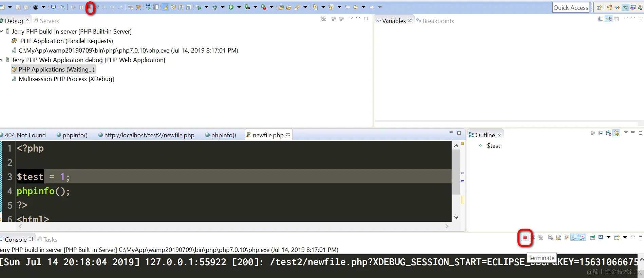644x278 pixels.
Task: Open the dropdown next to the green Run icon
Action: pos(239,7)
